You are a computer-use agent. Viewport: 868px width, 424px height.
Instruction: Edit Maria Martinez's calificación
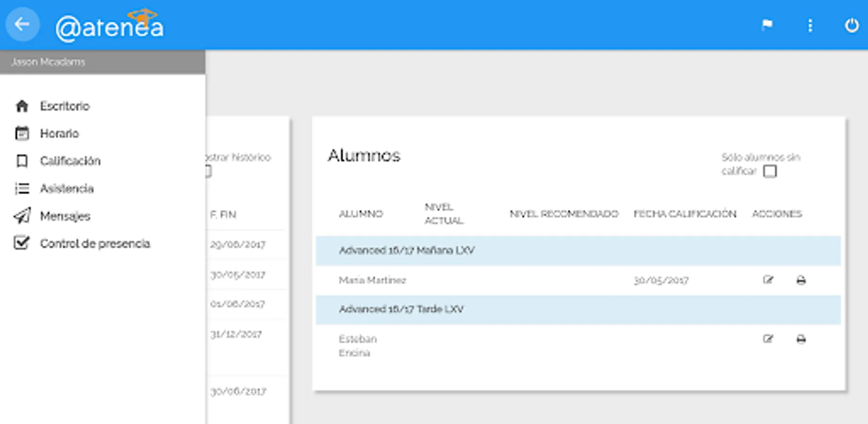pos(768,280)
